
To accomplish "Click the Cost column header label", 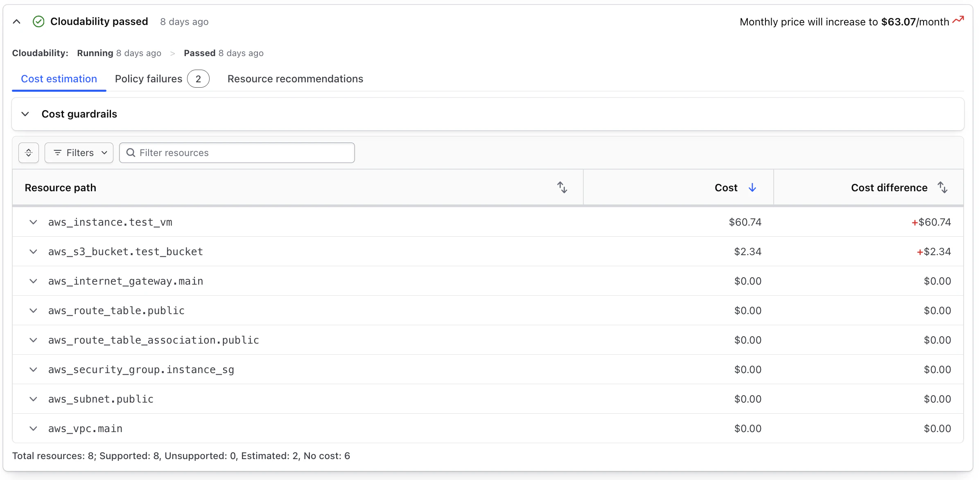I will tap(726, 188).
